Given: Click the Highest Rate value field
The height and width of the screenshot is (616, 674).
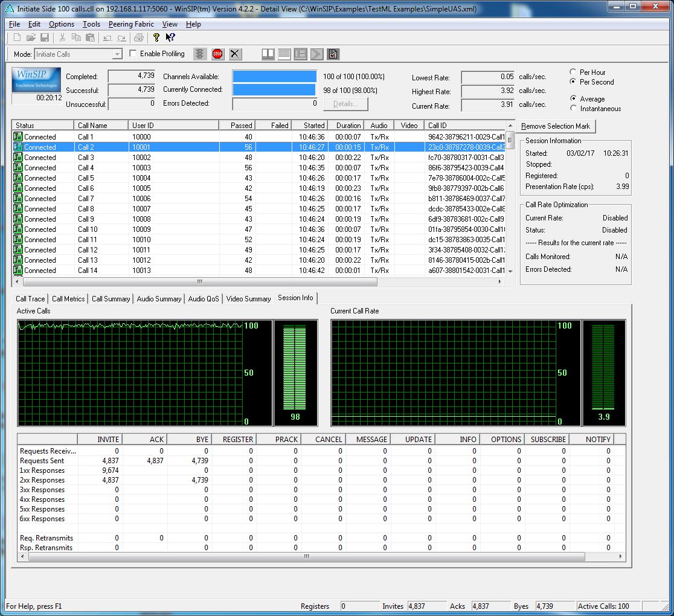Looking at the screenshot, I should point(488,91).
